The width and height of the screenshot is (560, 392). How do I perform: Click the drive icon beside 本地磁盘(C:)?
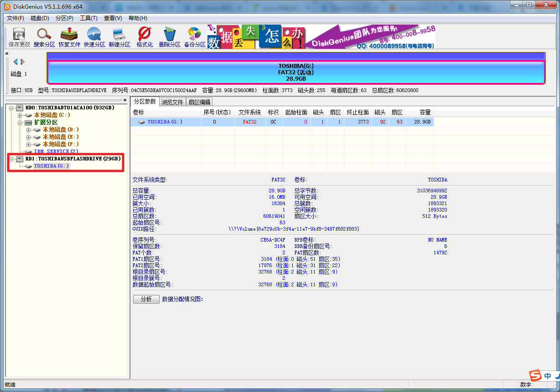point(28,115)
